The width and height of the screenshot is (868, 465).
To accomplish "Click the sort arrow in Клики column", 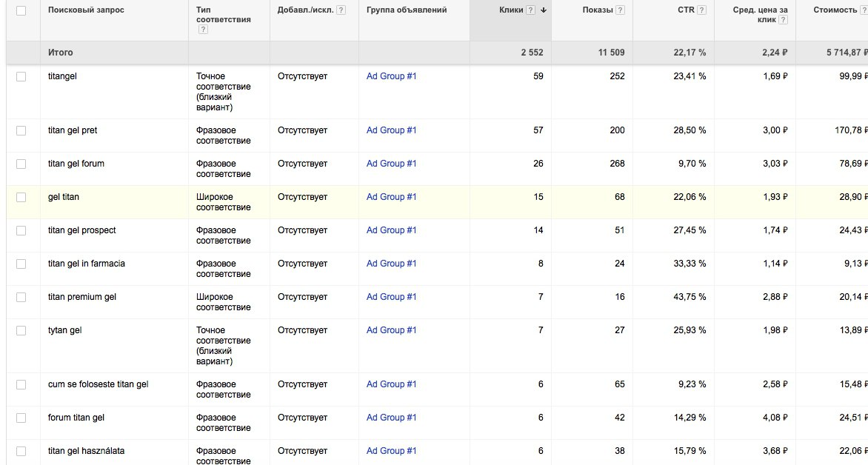I will (x=543, y=10).
